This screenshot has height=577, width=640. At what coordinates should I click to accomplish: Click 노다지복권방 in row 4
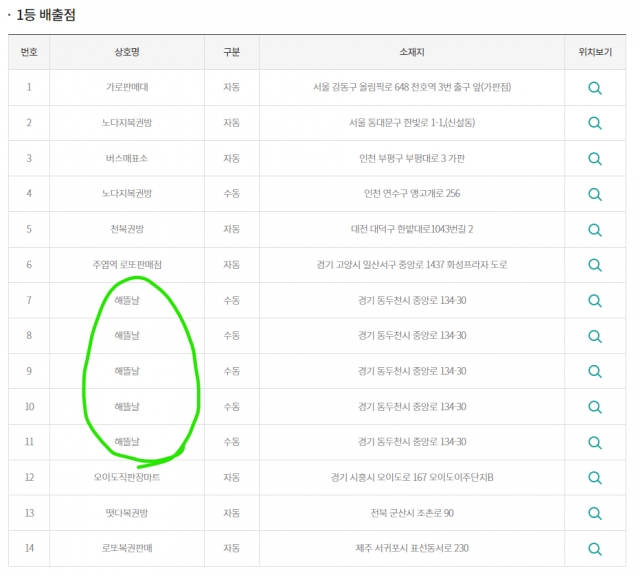tap(127, 193)
